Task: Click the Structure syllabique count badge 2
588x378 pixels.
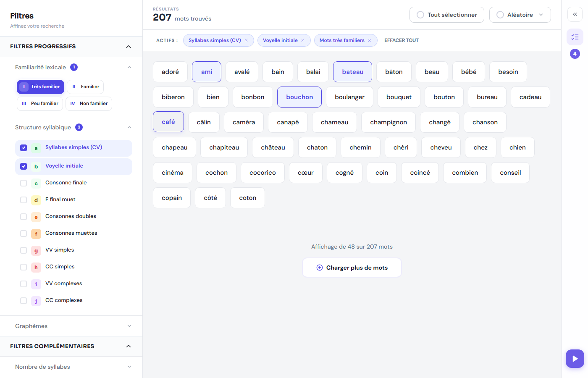Action: click(x=79, y=127)
